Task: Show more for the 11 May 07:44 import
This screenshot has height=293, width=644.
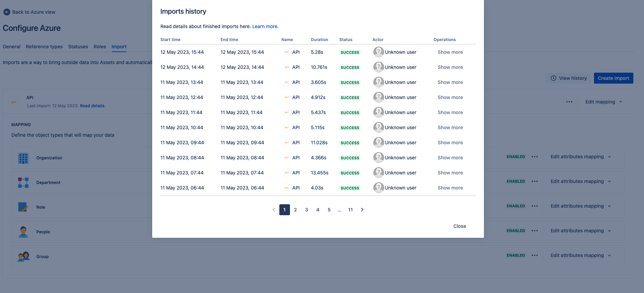Action: click(450, 173)
